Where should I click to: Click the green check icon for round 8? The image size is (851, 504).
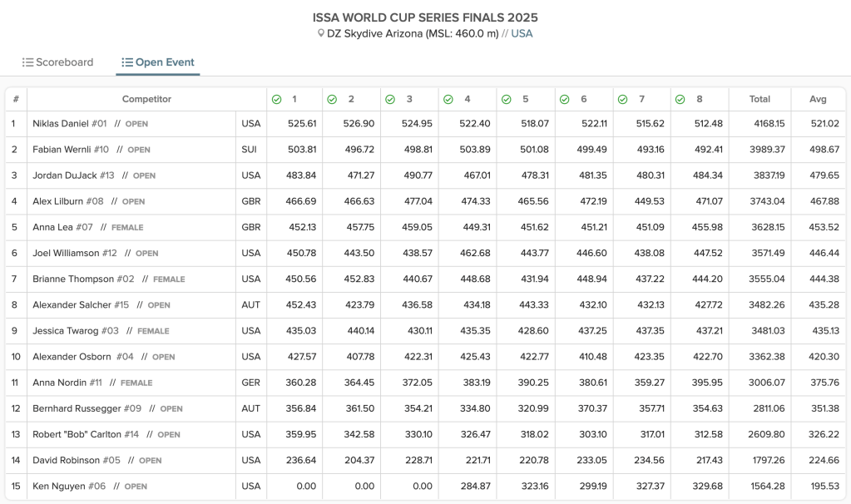[x=680, y=99]
